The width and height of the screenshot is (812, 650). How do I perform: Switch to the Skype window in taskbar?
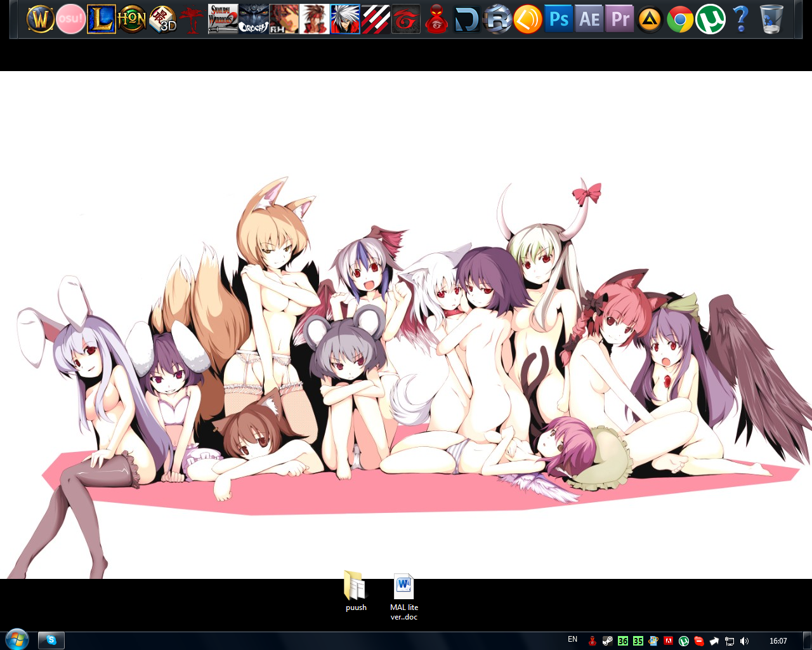(51, 640)
